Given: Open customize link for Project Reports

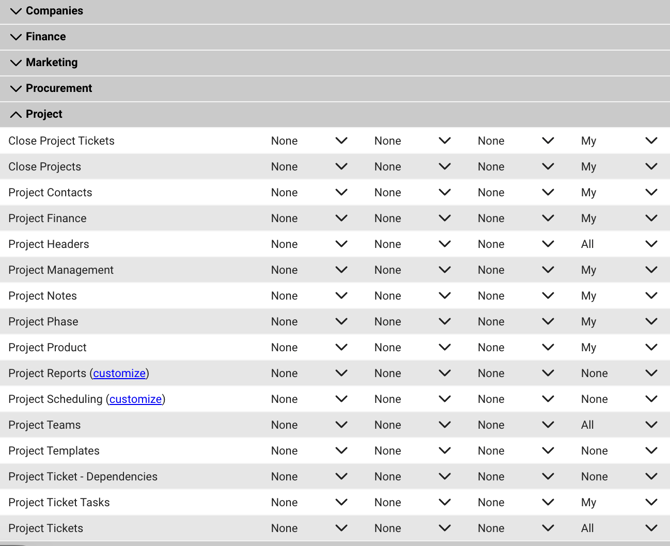Looking at the screenshot, I should (119, 373).
